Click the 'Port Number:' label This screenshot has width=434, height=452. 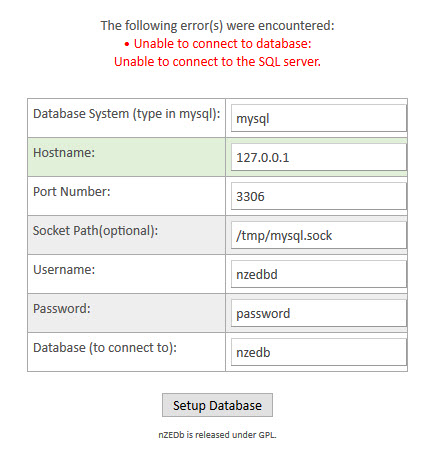[72, 192]
